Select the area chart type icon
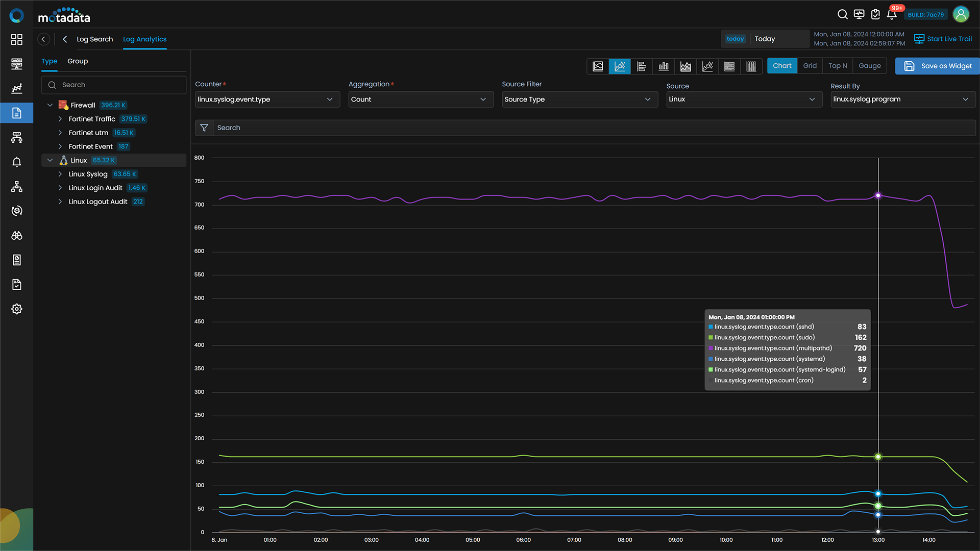980x551 pixels. (x=598, y=66)
